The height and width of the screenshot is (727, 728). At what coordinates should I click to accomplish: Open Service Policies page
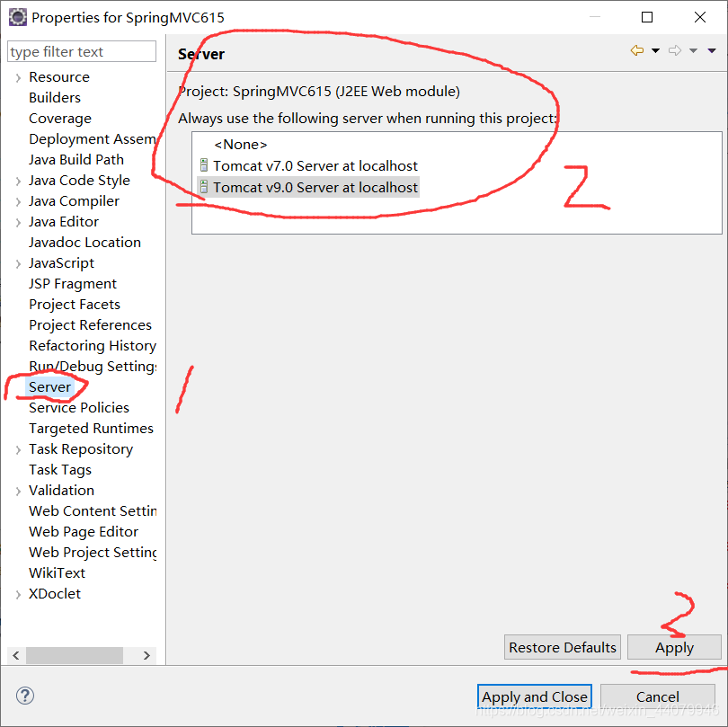(79, 408)
